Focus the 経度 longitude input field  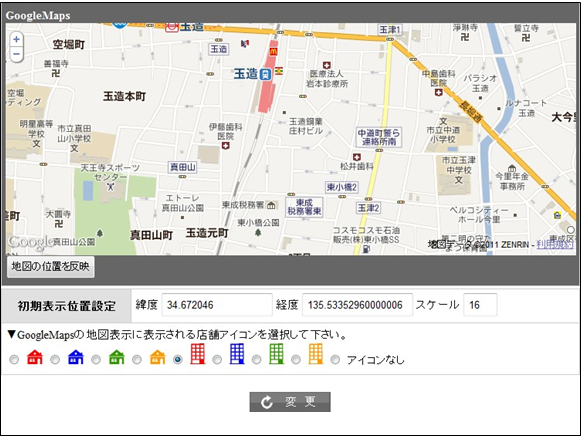pos(357,305)
